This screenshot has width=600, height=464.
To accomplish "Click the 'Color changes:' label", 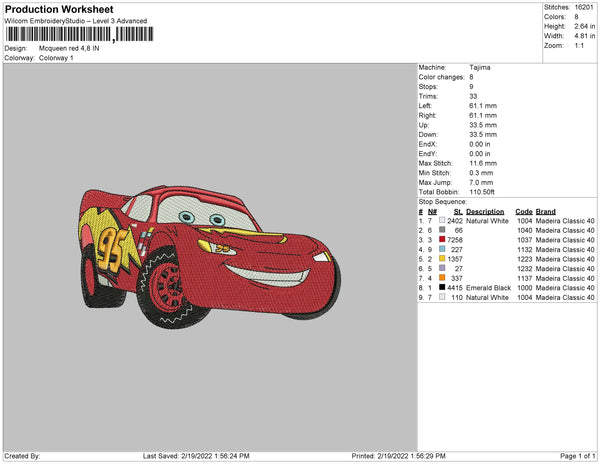I will coord(441,77).
